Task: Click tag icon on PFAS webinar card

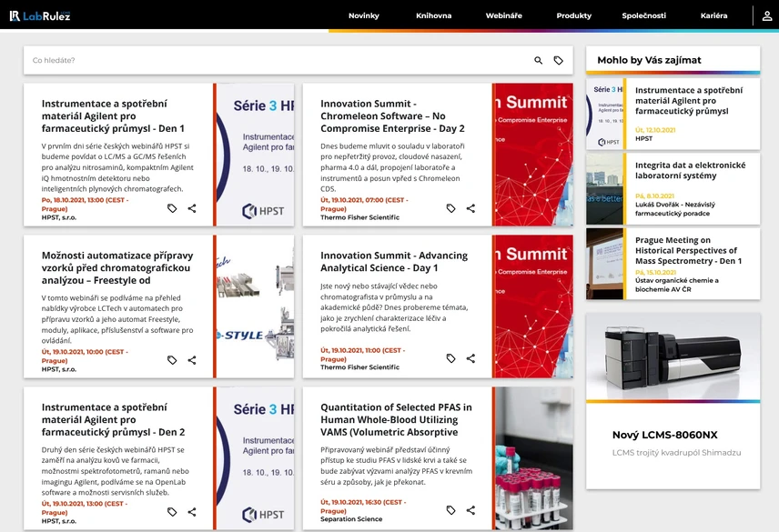Action: click(x=450, y=510)
